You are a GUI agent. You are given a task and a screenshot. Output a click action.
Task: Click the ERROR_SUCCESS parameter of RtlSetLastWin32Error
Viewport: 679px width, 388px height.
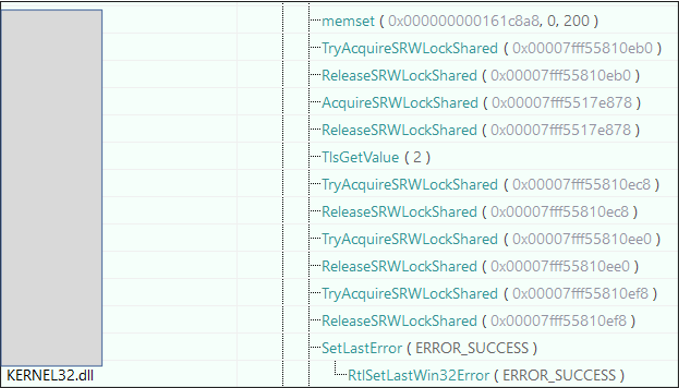pos(559,375)
